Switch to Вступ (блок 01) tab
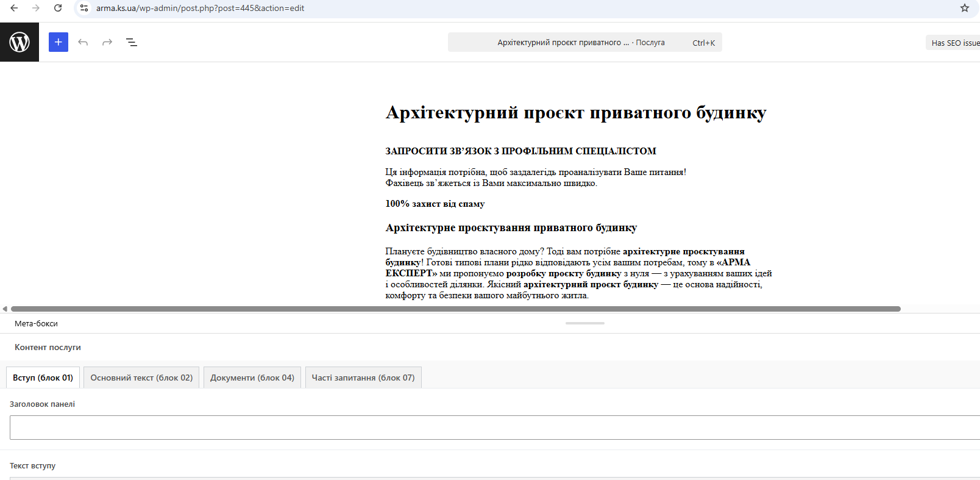This screenshot has height=480, width=980. tap(43, 378)
